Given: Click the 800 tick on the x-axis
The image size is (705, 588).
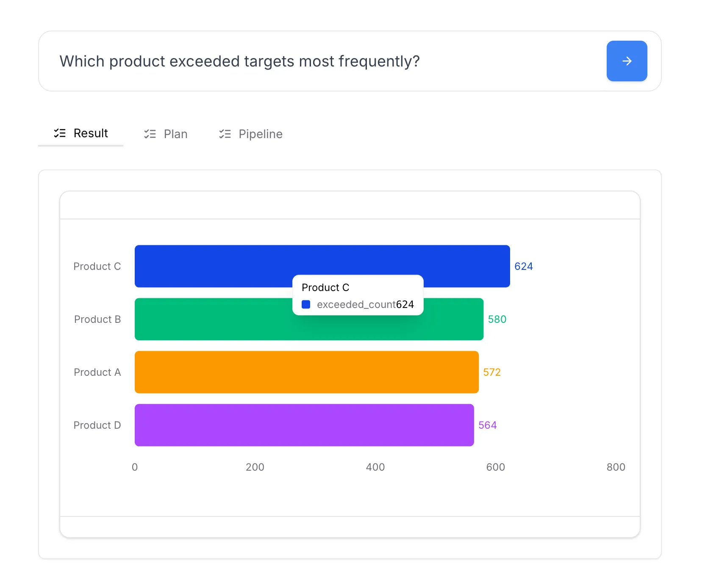Looking at the screenshot, I should (616, 467).
